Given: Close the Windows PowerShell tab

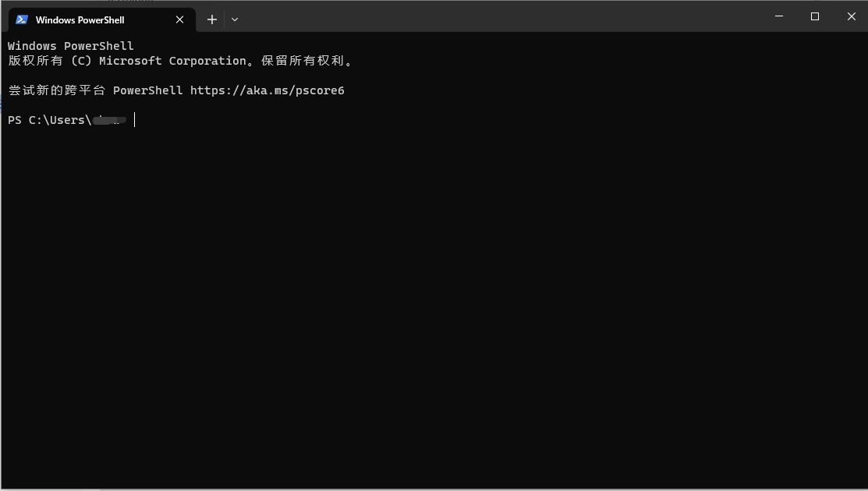Looking at the screenshot, I should (x=180, y=20).
